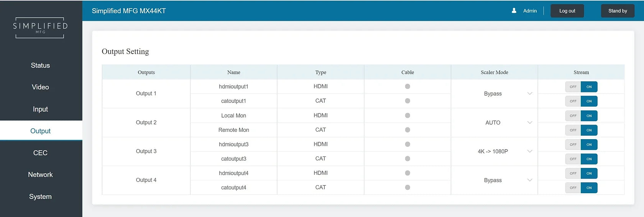Click cable status indicator for hdmioutput1
The height and width of the screenshot is (217, 644).
tap(407, 87)
